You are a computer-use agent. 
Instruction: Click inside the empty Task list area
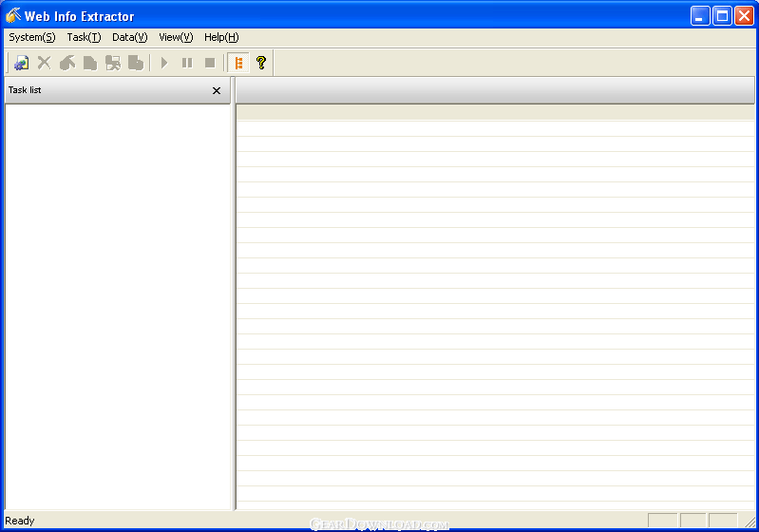(117, 304)
